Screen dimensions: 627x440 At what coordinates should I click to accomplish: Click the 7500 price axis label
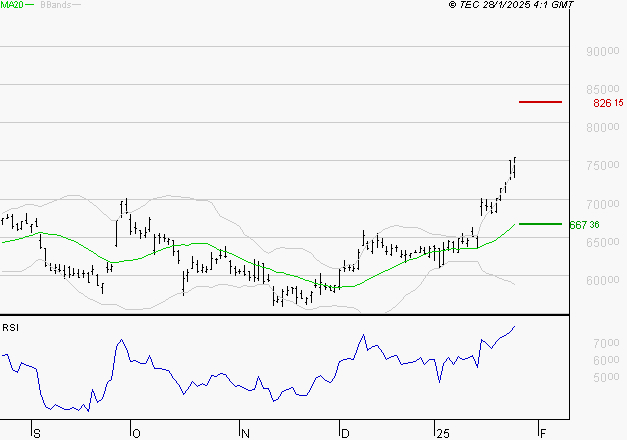(603, 165)
